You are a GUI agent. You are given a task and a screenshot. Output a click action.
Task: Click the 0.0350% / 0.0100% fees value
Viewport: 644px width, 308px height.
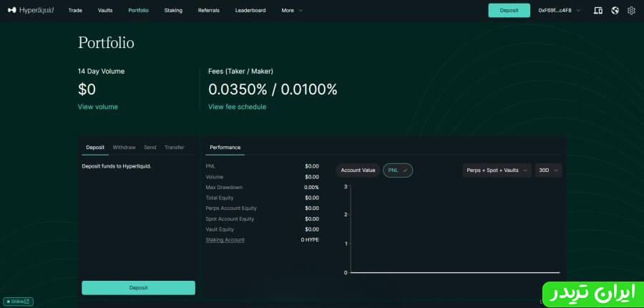point(273,90)
